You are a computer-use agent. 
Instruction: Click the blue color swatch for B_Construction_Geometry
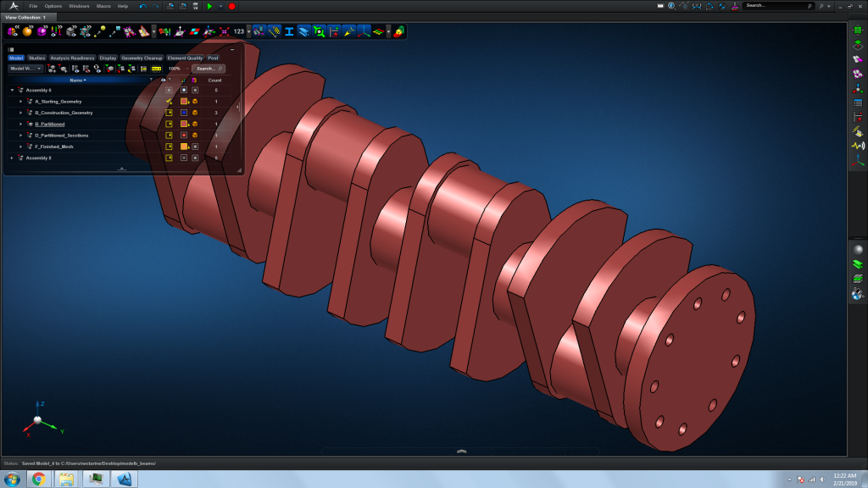(184, 113)
